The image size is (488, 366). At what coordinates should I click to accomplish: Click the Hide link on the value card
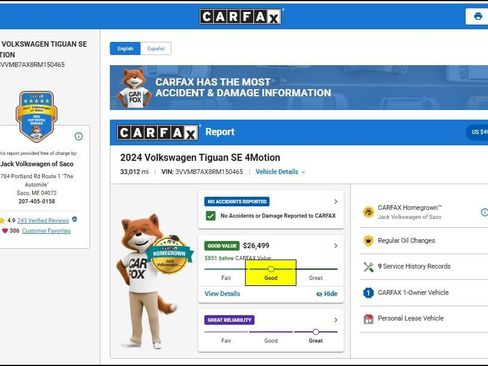(327, 294)
